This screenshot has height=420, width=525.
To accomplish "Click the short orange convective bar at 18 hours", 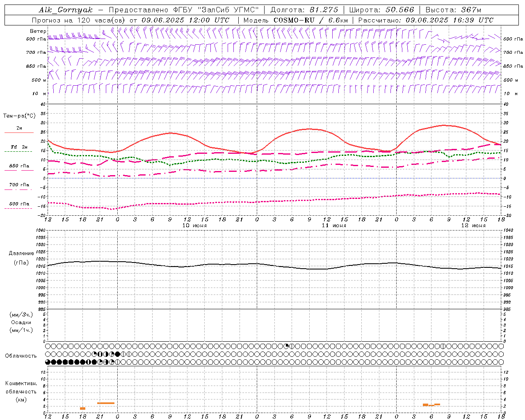I will 82,409.
